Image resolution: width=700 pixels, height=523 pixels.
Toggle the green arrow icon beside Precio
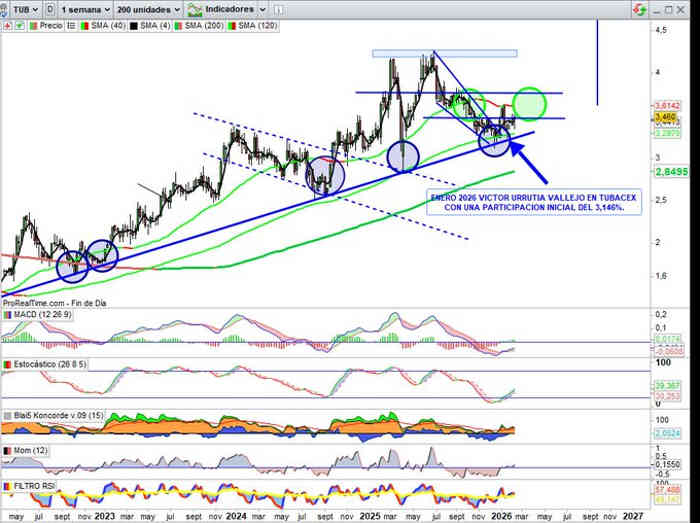coord(20,24)
